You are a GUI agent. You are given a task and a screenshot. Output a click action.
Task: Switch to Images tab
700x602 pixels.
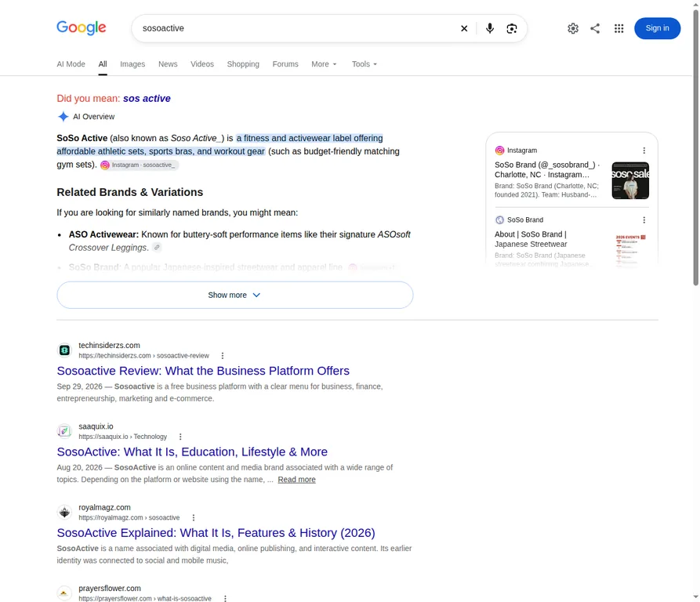[x=132, y=64]
